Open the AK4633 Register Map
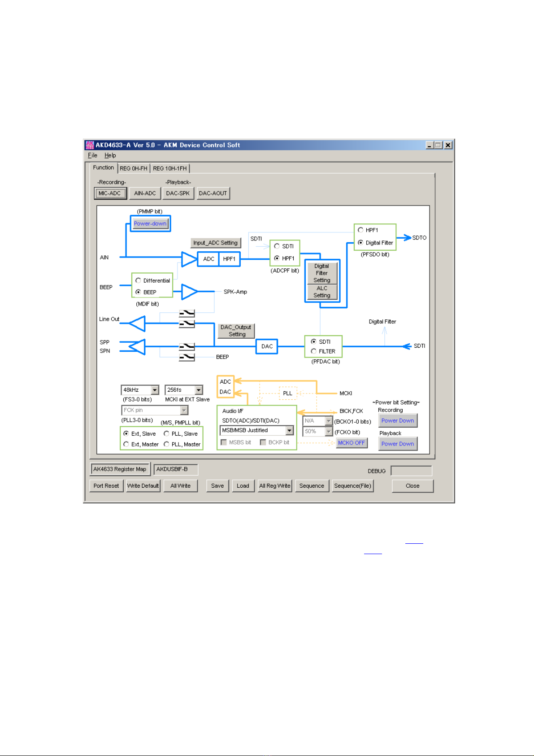 (x=120, y=469)
